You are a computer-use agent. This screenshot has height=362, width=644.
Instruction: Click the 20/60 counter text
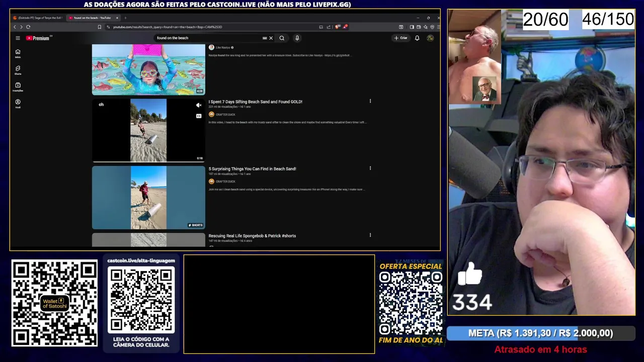pos(546,20)
